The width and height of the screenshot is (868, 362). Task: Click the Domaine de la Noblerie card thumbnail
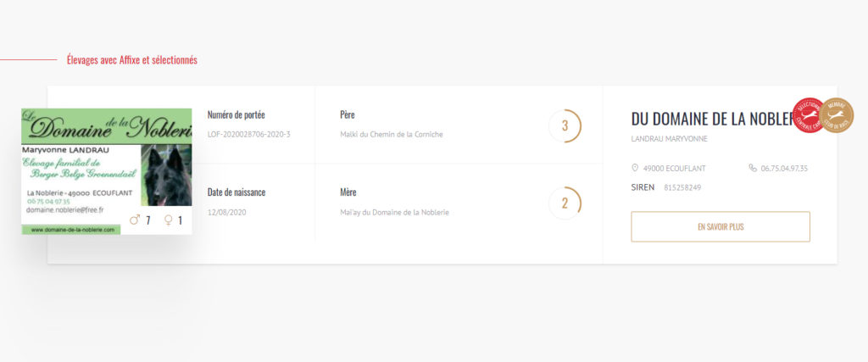(107, 171)
